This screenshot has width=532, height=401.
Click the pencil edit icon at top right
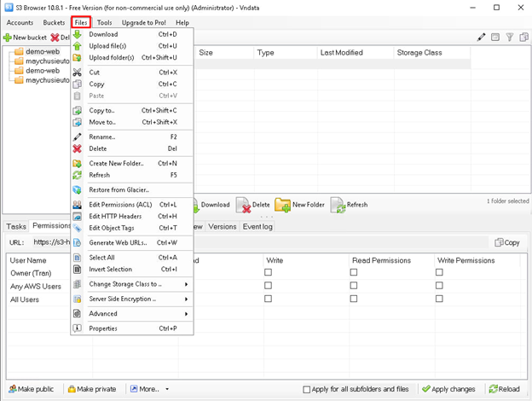[481, 38]
